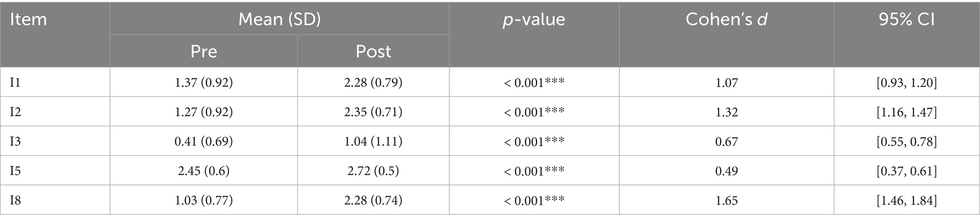The image size is (980, 223).
Task: Click the I3 row label cell
Action: click(x=15, y=141)
